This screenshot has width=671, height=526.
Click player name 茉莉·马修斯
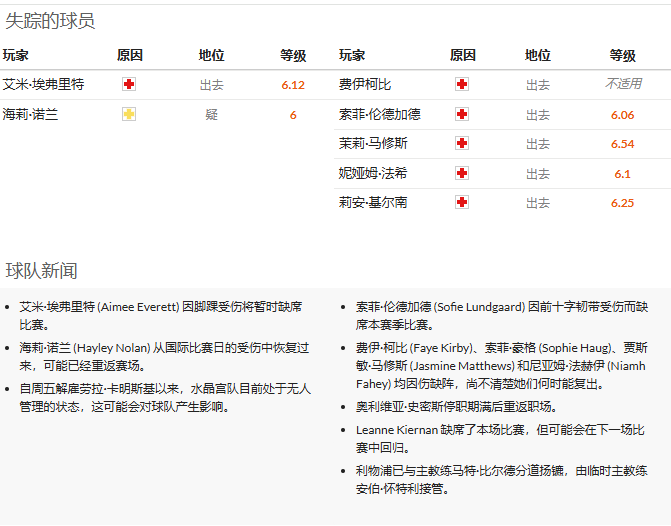pyautogui.click(x=373, y=144)
